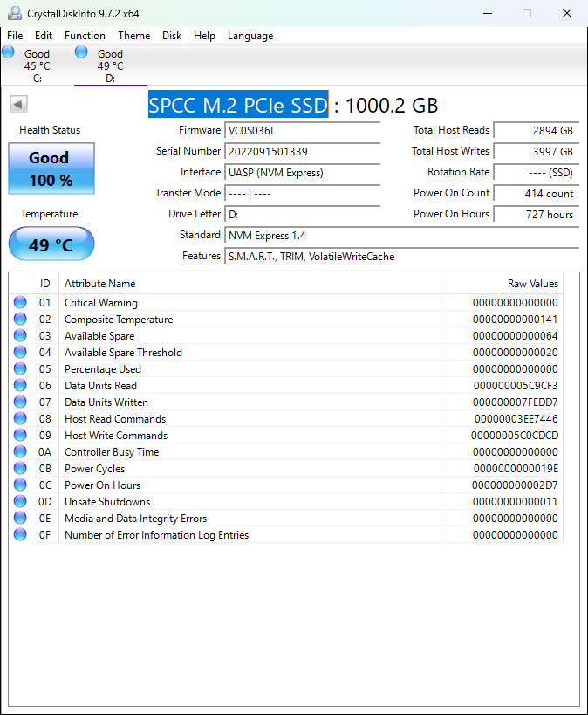Click the Drive Letter field D:

(x=302, y=215)
